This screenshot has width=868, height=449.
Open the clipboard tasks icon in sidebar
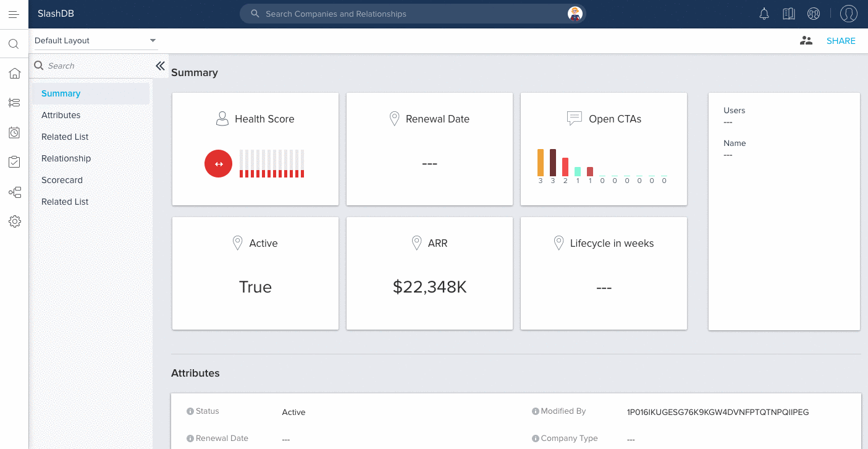[14, 162]
